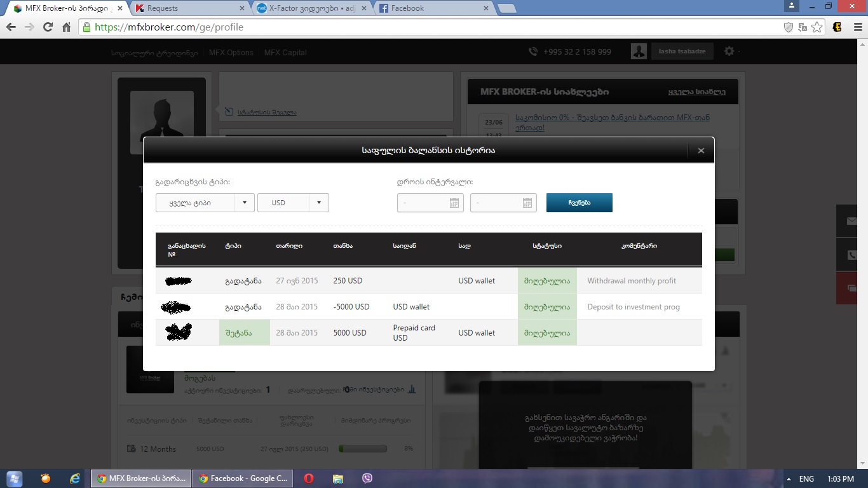Switch to the X-Factor ვიდეოები tab
This screenshot has height=488, width=868.
[x=312, y=8]
